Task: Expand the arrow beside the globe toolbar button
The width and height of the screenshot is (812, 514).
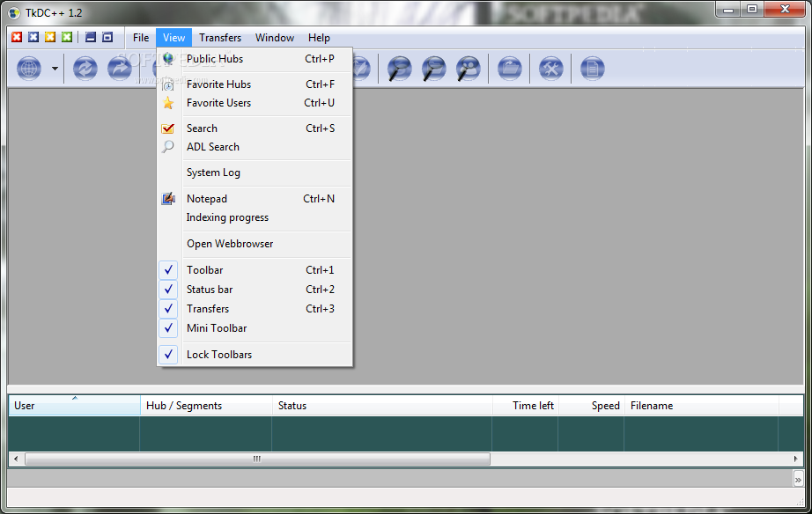Action: point(55,69)
